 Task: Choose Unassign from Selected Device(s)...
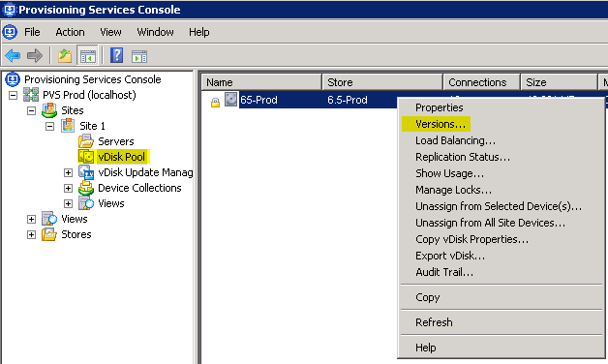pyautogui.click(x=501, y=206)
